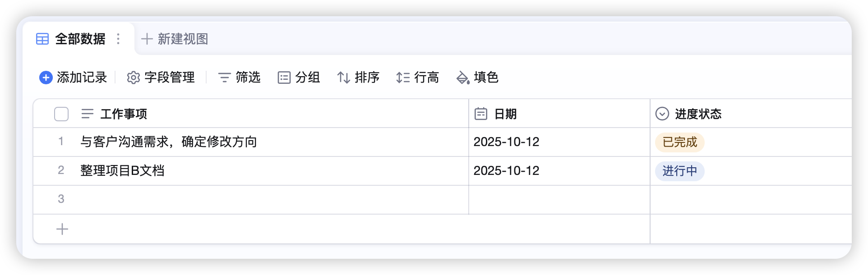868x275 pixels.
Task: Click the row height icon
Action: [x=403, y=78]
